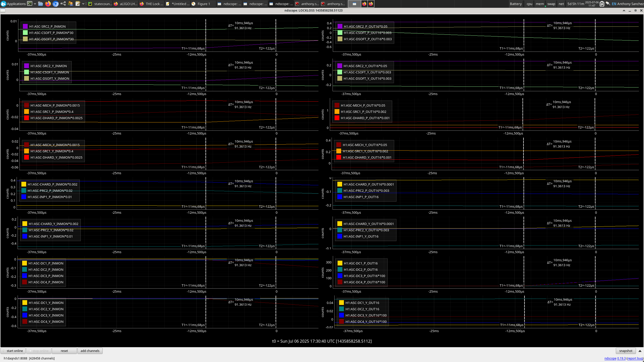Image resolution: width=644 pixels, height=362 pixels.
Task: Expand the dropdown arrow beside the terminal launcher
Action: pos(35,4)
